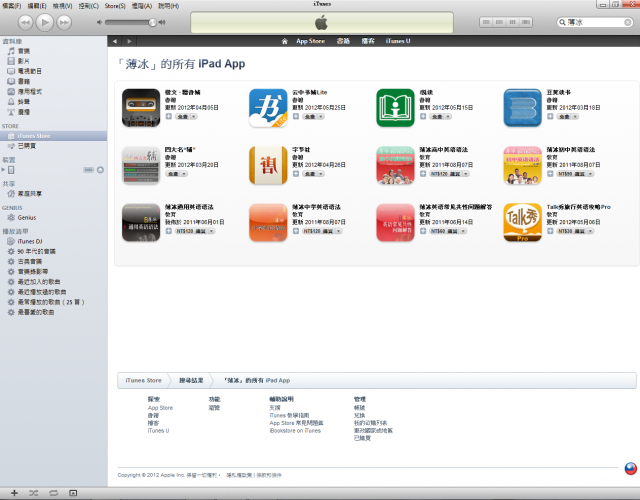Toggle the artwork viewer button
This screenshot has height=500, width=640.
click(73, 493)
